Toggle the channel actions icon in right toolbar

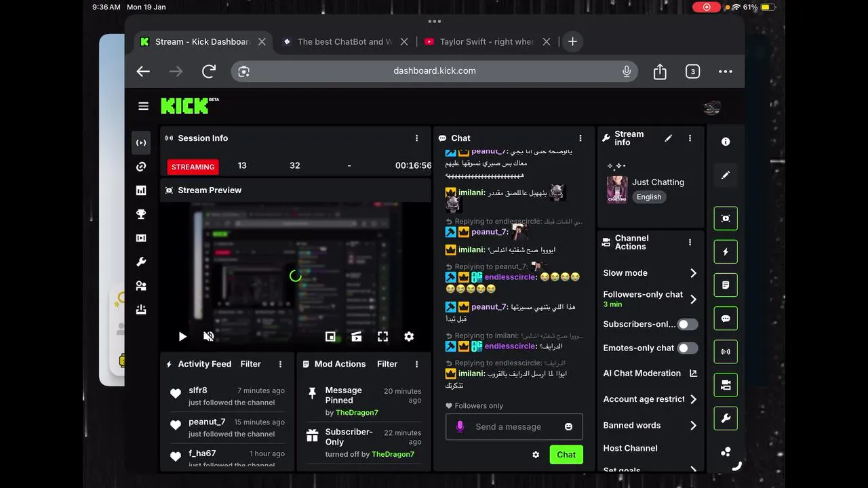click(x=726, y=385)
